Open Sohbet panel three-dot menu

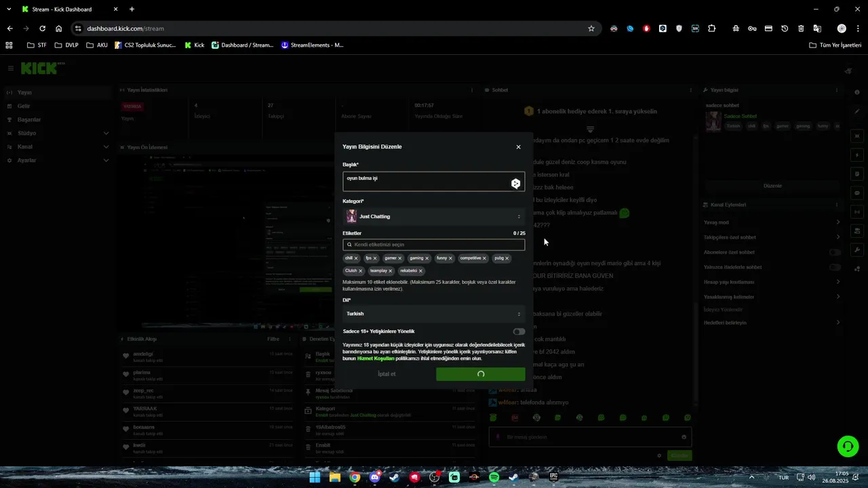[690, 90]
